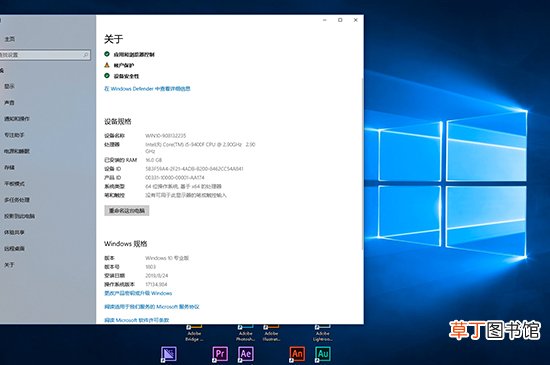Click the 查找设置 search field
The height and width of the screenshot is (365, 550).
[45, 55]
